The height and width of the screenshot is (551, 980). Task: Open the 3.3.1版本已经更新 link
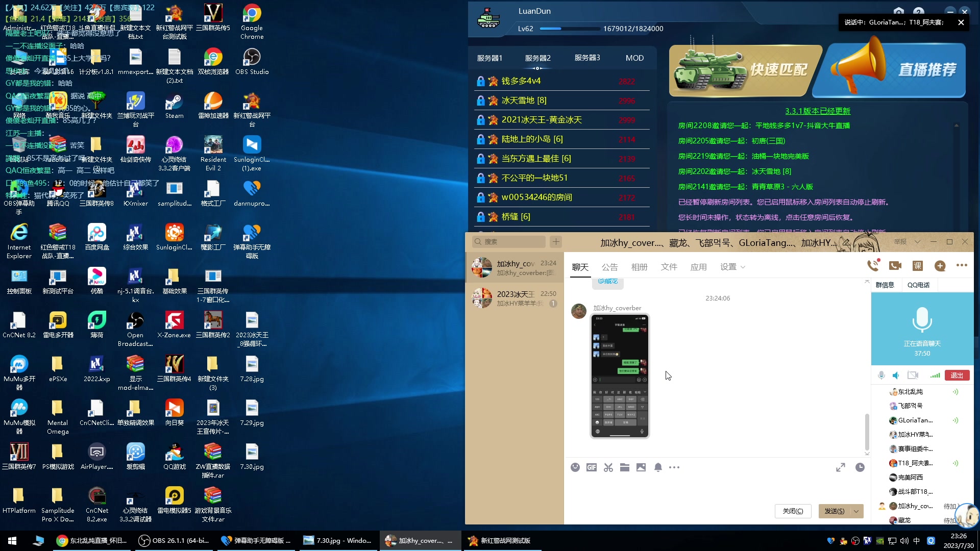point(817,111)
